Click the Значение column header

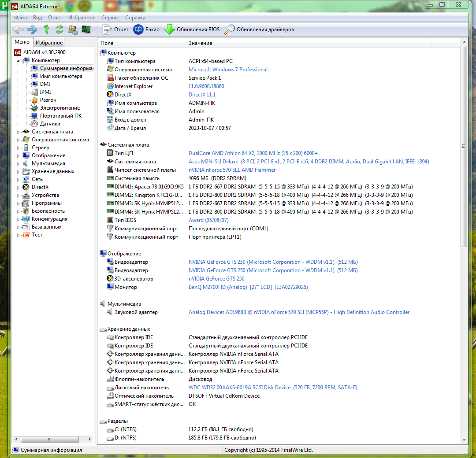click(201, 43)
